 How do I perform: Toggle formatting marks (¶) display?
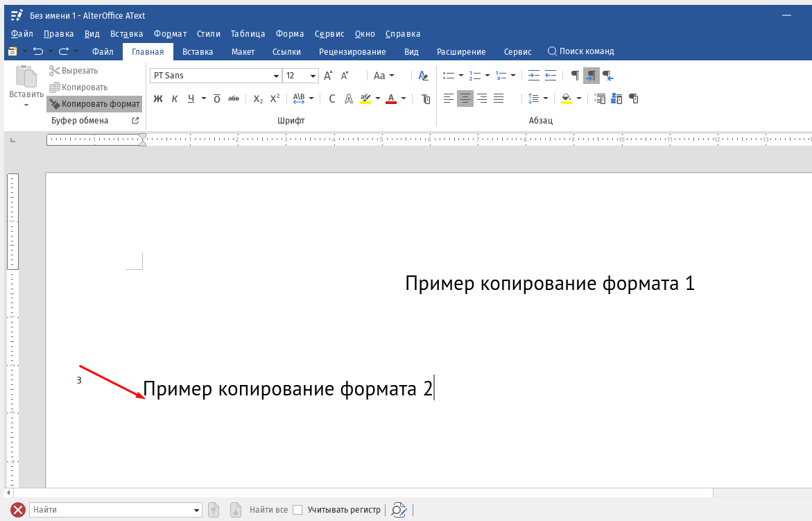point(575,76)
